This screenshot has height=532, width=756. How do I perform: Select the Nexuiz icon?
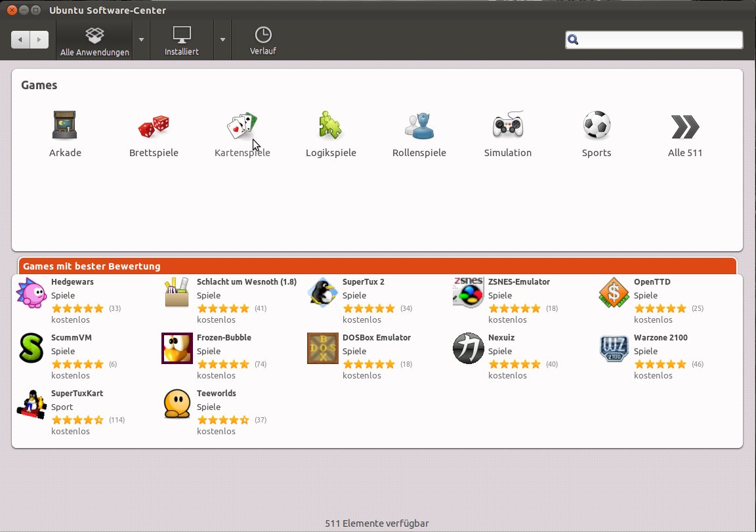pos(468,348)
